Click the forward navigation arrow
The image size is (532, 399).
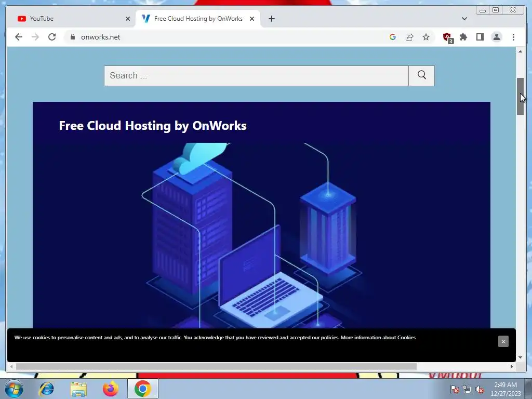[x=35, y=37]
